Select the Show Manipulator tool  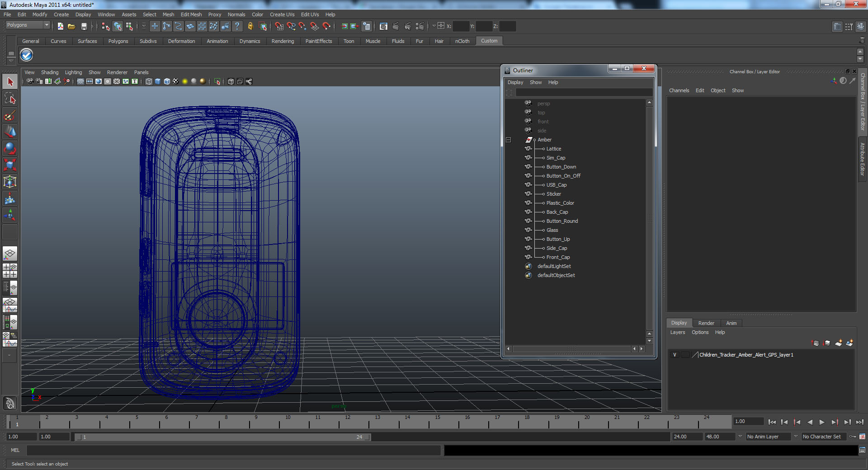10,215
